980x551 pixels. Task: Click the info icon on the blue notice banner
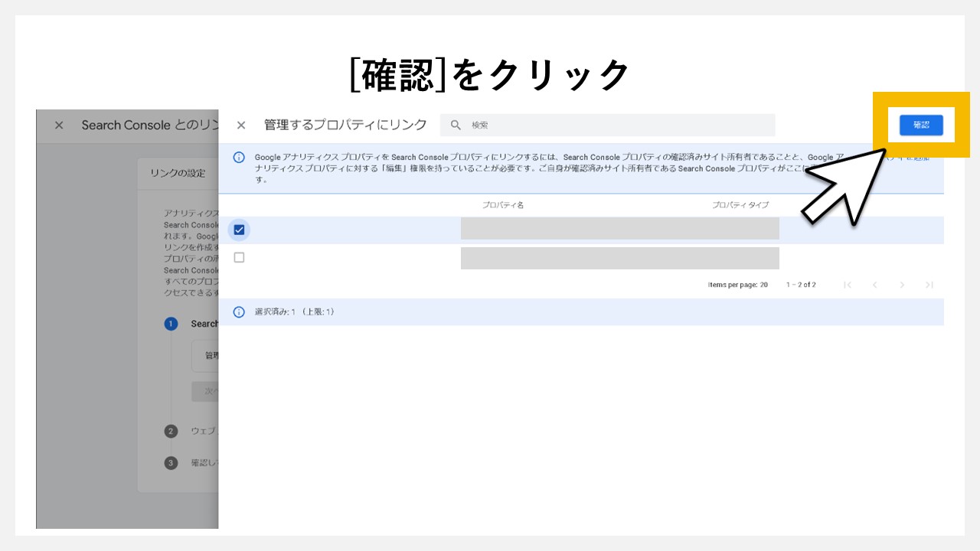[x=238, y=157]
